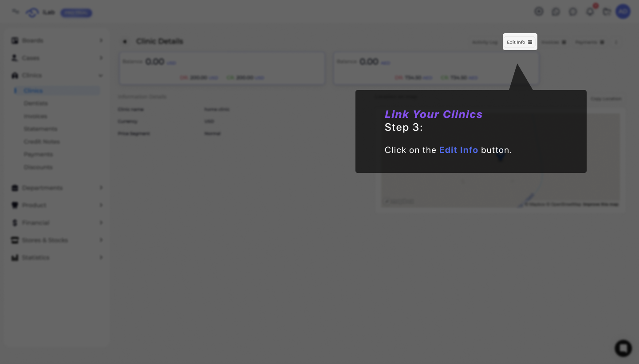
Task: Open the Invoices button in header
Action: click(x=553, y=42)
